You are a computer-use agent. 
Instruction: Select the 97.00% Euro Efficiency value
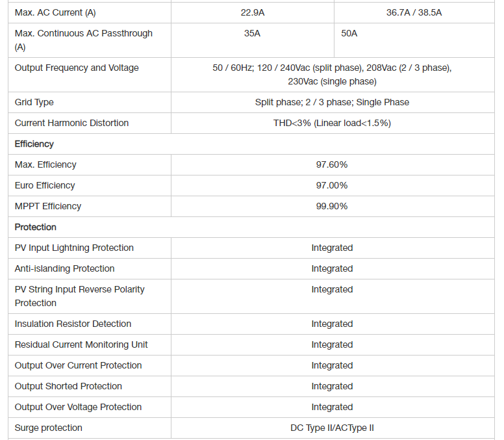pos(332,186)
